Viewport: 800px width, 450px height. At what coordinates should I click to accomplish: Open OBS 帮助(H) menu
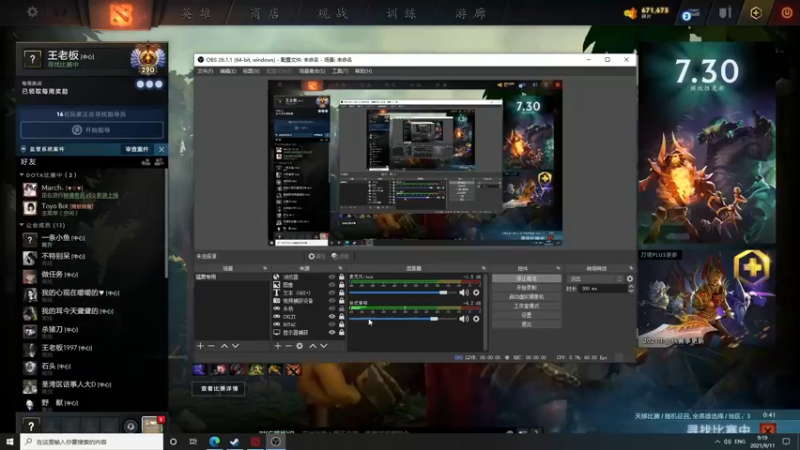363,71
